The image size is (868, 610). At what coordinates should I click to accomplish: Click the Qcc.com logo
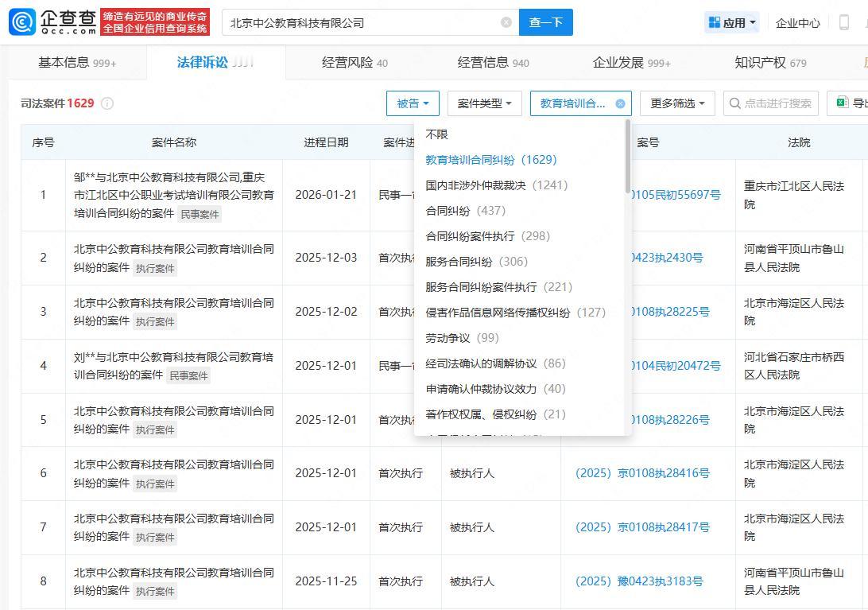point(52,22)
